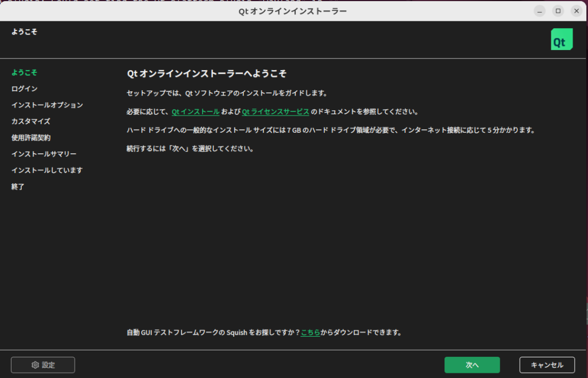This screenshot has width=588, height=378.
Task: Select the ログイン step in the sidebar
Action: tap(24, 88)
